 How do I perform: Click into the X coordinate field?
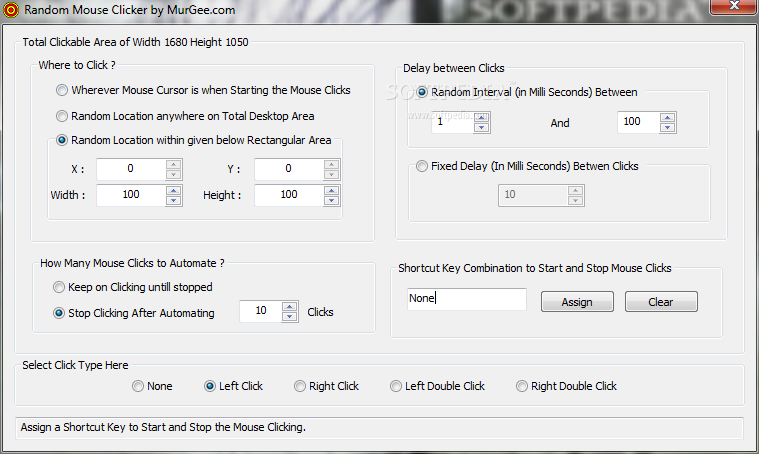click(x=131, y=169)
